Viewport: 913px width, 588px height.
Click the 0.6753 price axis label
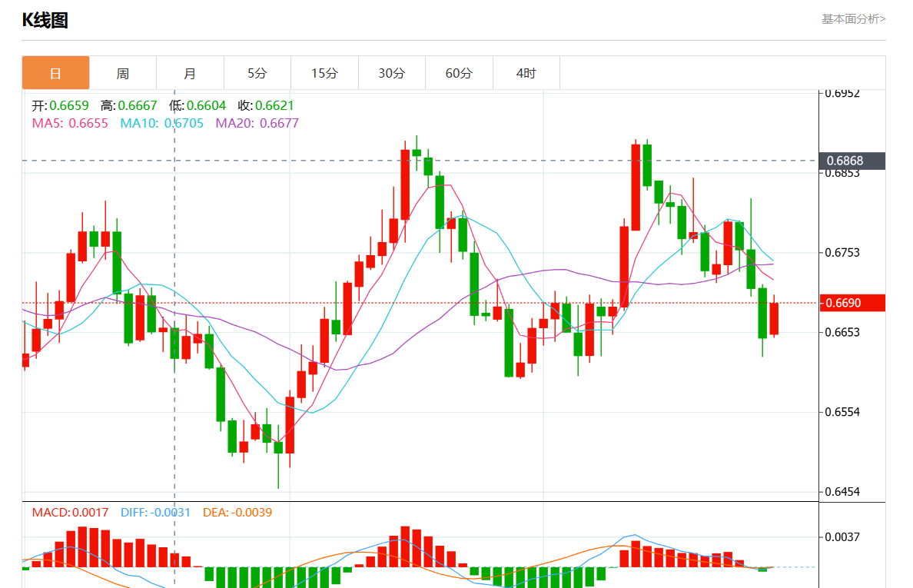(842, 253)
